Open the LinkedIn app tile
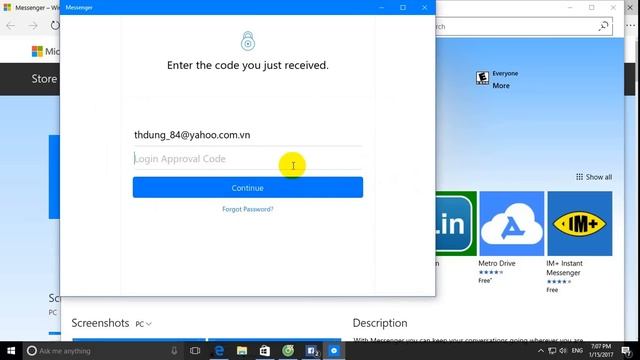 [x=456, y=223]
